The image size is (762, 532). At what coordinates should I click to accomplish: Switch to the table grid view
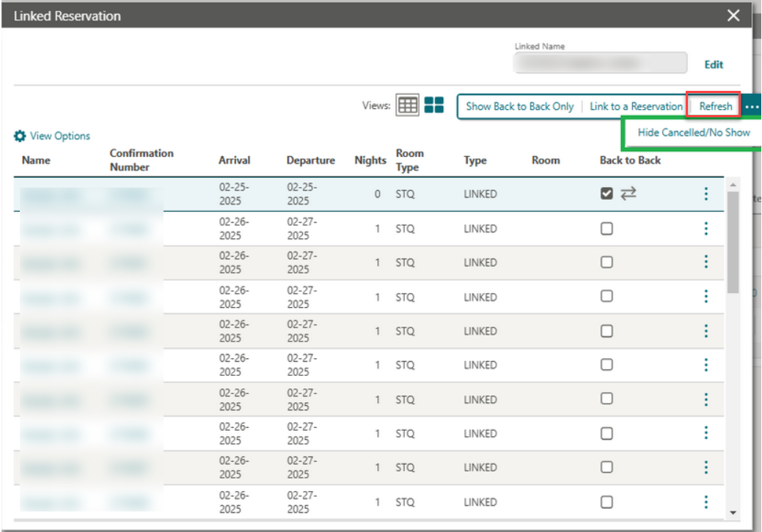coord(407,105)
